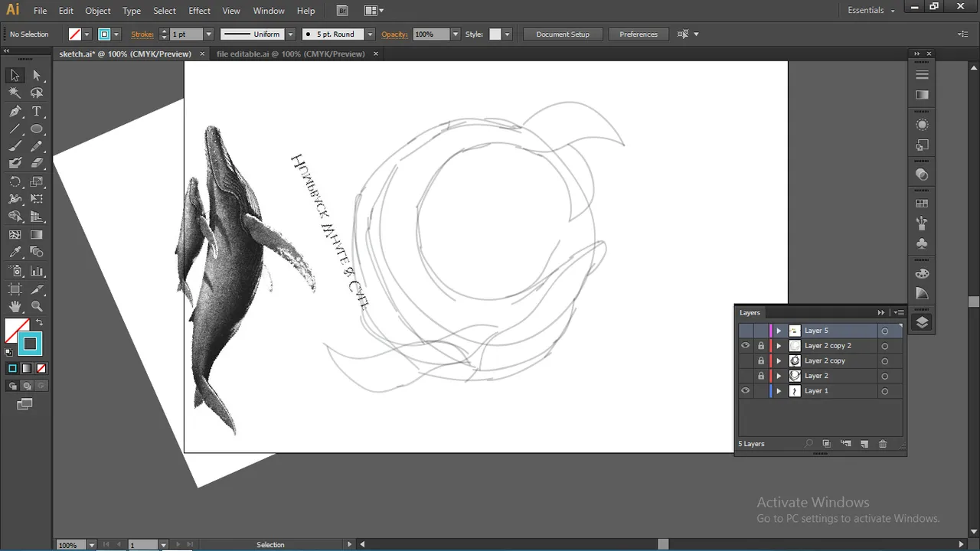The width and height of the screenshot is (980, 551).
Task: Show Layer 2 copy via visibility box
Action: (745, 361)
